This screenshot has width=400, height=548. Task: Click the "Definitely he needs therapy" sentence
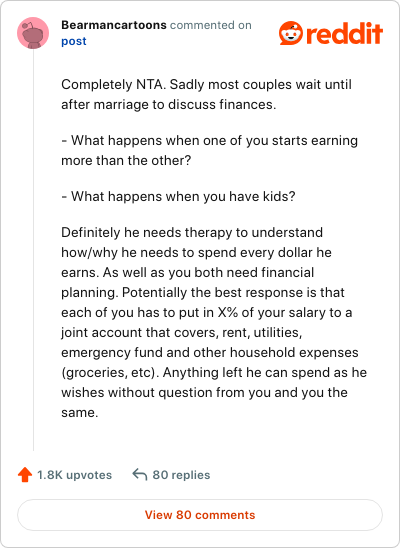(x=192, y=232)
